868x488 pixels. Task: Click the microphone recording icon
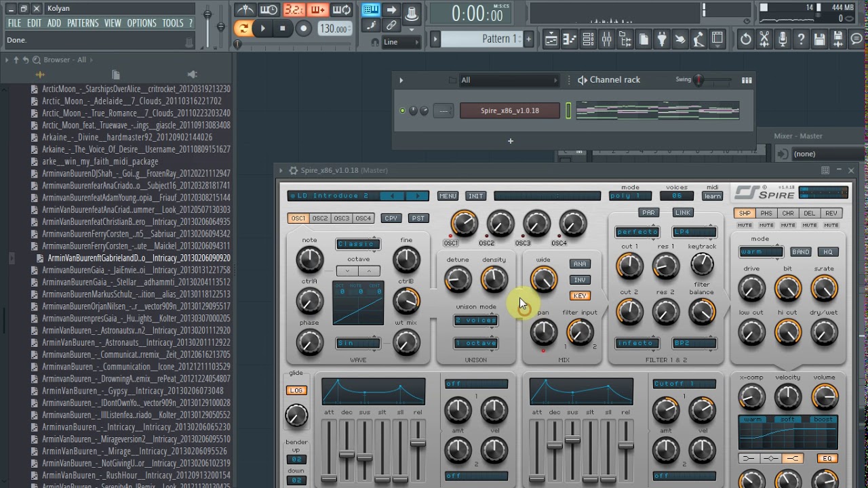[783, 39]
